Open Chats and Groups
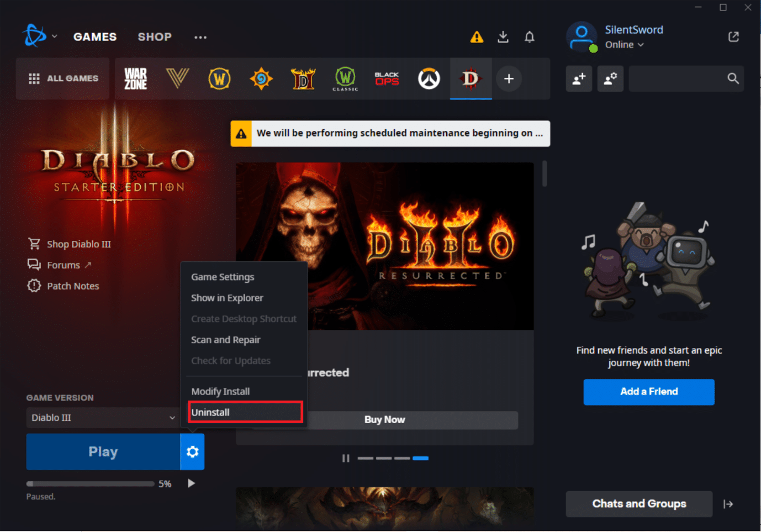Image resolution: width=761 pixels, height=532 pixels. pos(639,504)
